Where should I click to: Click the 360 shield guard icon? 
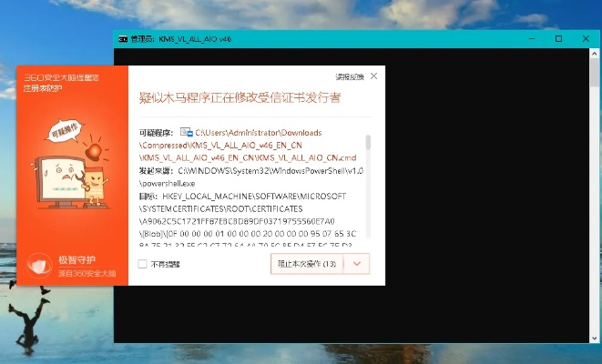pyautogui.click(x=39, y=266)
